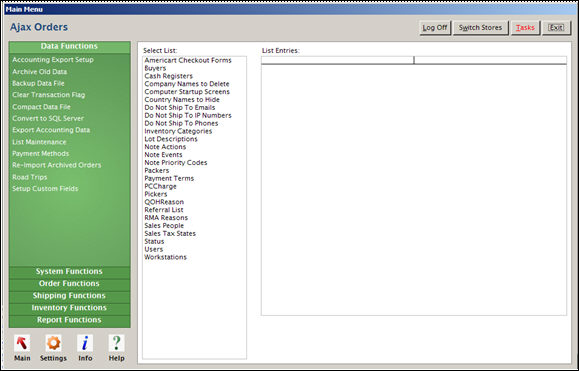Select Do Not Ship To IP Numbers
Screen dimensions: 579x371
188,116
